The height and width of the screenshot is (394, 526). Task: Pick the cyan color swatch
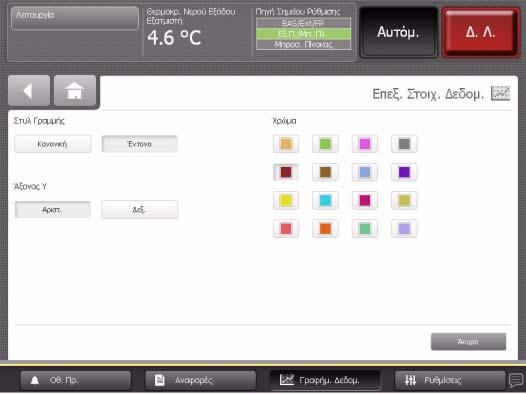(325, 201)
